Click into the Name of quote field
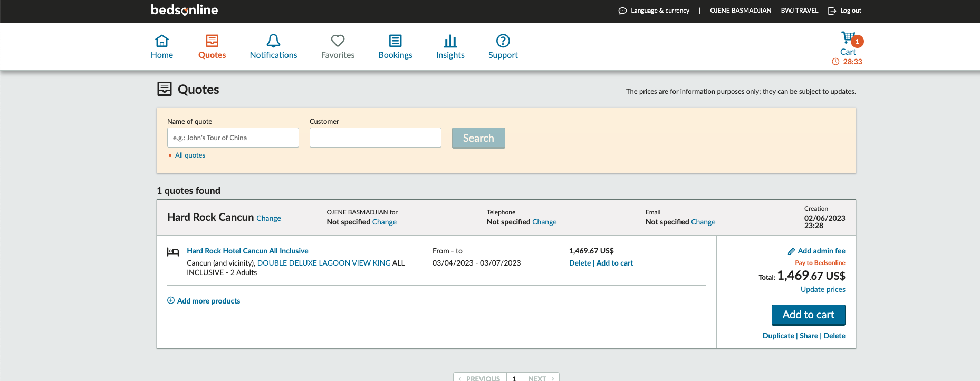 (x=233, y=138)
